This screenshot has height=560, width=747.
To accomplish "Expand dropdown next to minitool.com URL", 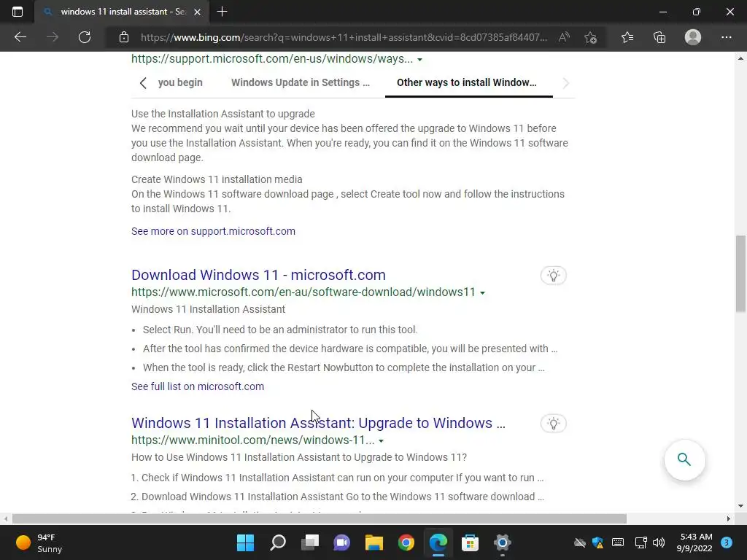I will click(x=381, y=441).
